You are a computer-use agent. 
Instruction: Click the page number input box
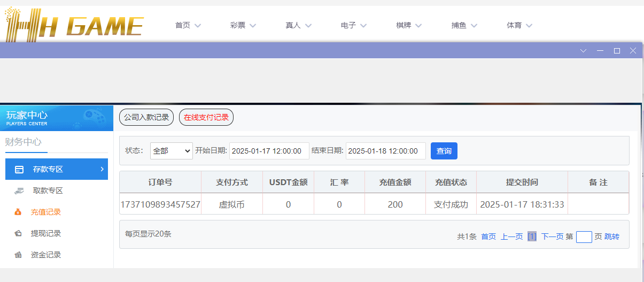point(584,237)
